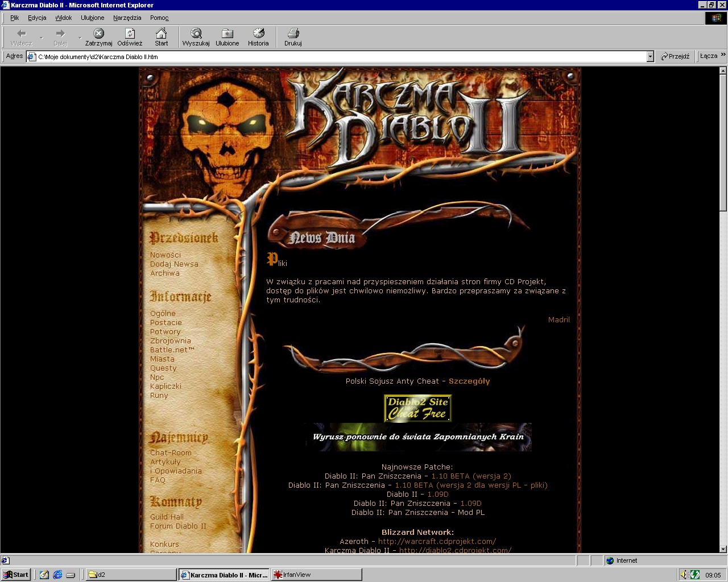Open the Zbrojownia sidebar link
Image resolution: width=728 pixels, height=582 pixels.
(170, 341)
